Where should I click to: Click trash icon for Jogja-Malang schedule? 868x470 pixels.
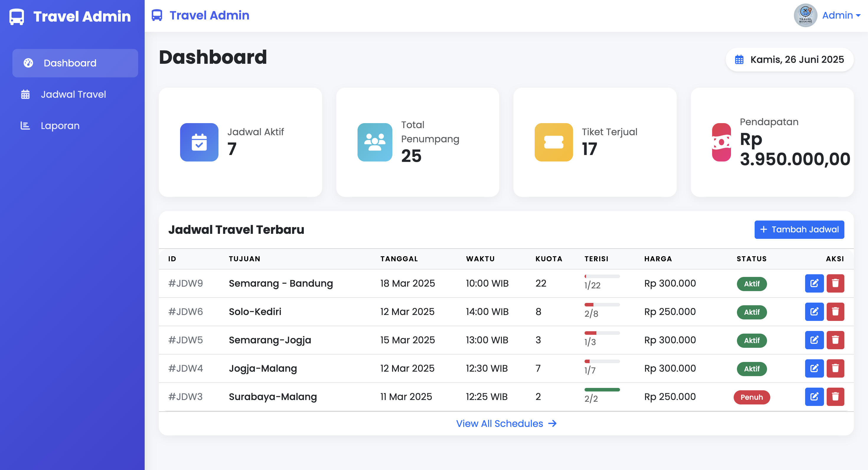(835, 368)
